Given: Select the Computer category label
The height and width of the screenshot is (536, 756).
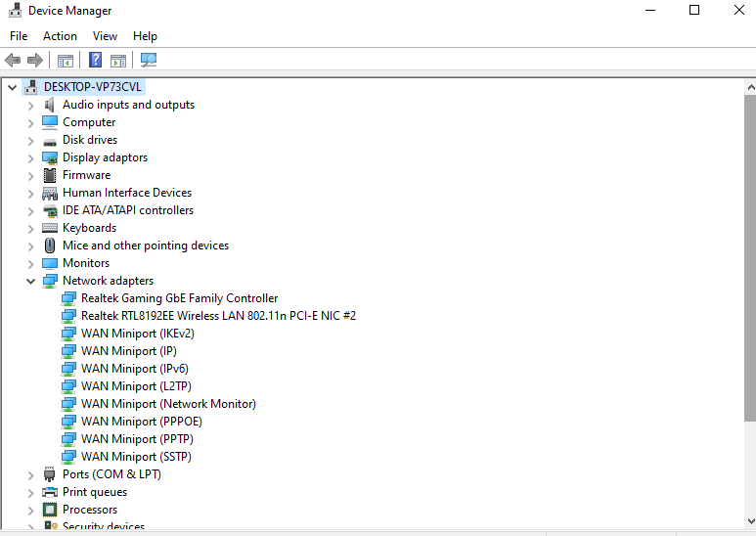Looking at the screenshot, I should [89, 122].
